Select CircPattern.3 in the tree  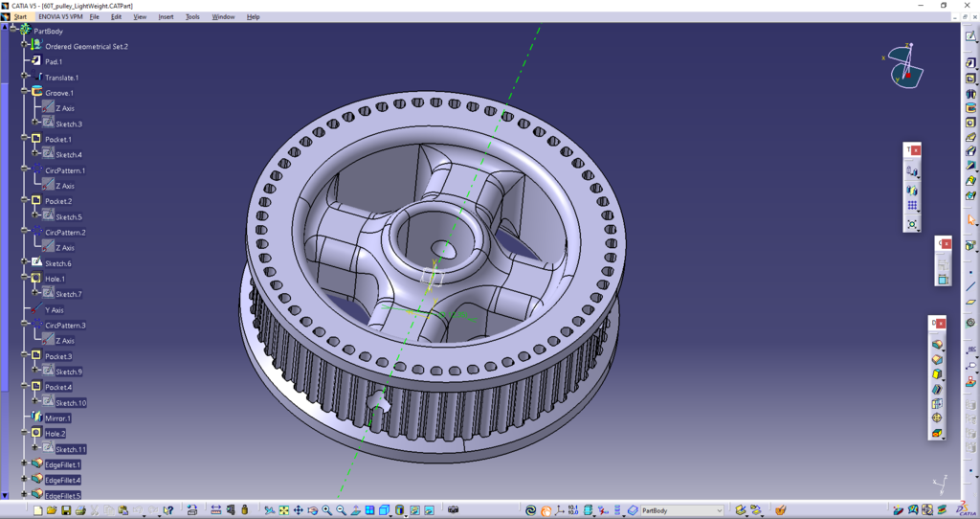coord(65,326)
